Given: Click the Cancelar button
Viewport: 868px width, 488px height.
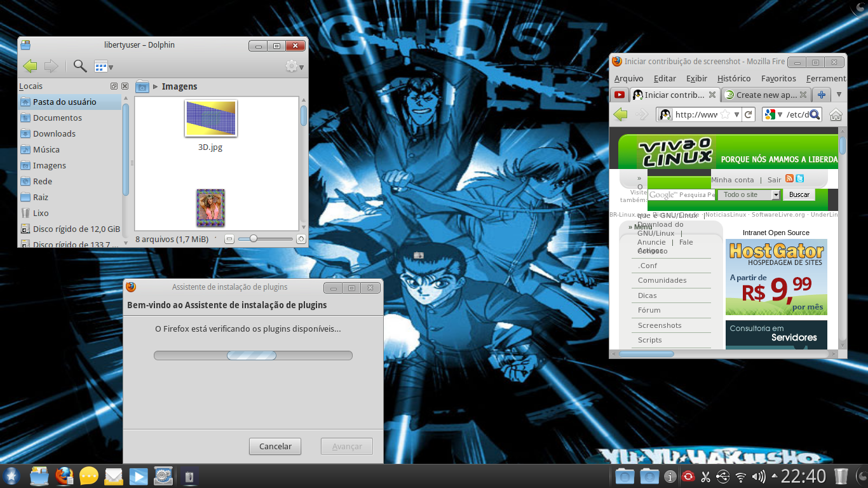Looking at the screenshot, I should tap(275, 446).
